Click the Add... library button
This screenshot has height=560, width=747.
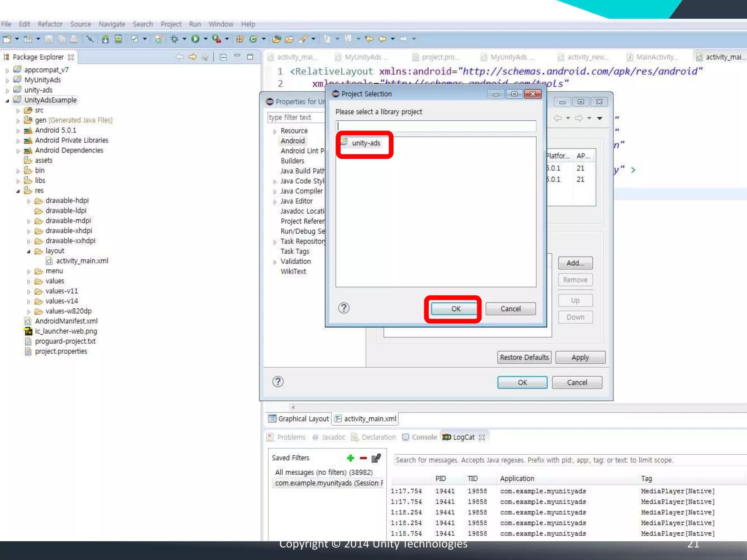pyautogui.click(x=575, y=263)
